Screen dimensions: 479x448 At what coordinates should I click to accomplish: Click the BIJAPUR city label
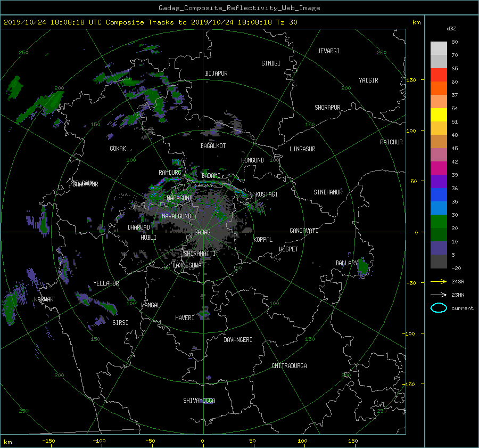point(216,74)
